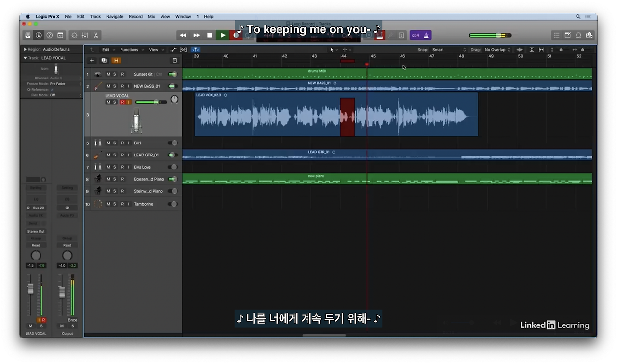Mute the LEAD VOCAL channel strip
Image resolution: width=617 pixels, height=364 pixels.
(x=31, y=326)
